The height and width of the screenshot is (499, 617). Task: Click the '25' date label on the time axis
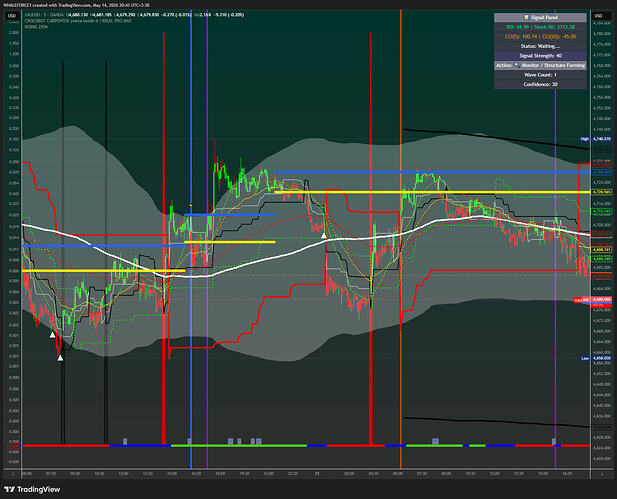tap(317, 474)
